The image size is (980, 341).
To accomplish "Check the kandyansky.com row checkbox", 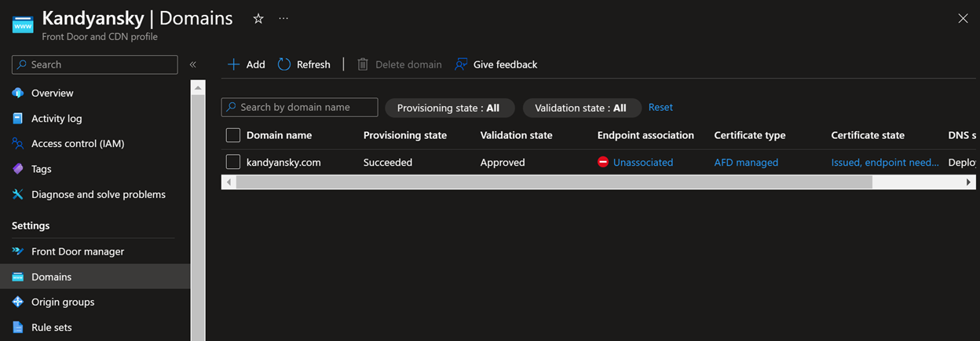I will 232,162.
